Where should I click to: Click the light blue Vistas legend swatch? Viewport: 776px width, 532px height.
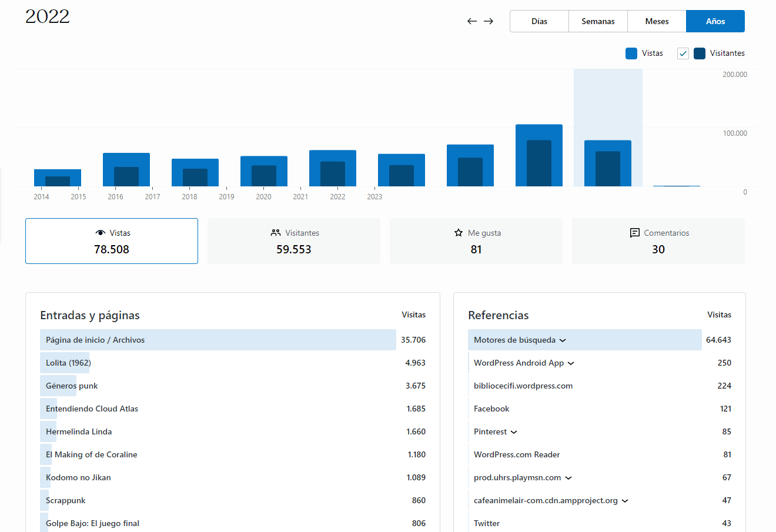[631, 53]
